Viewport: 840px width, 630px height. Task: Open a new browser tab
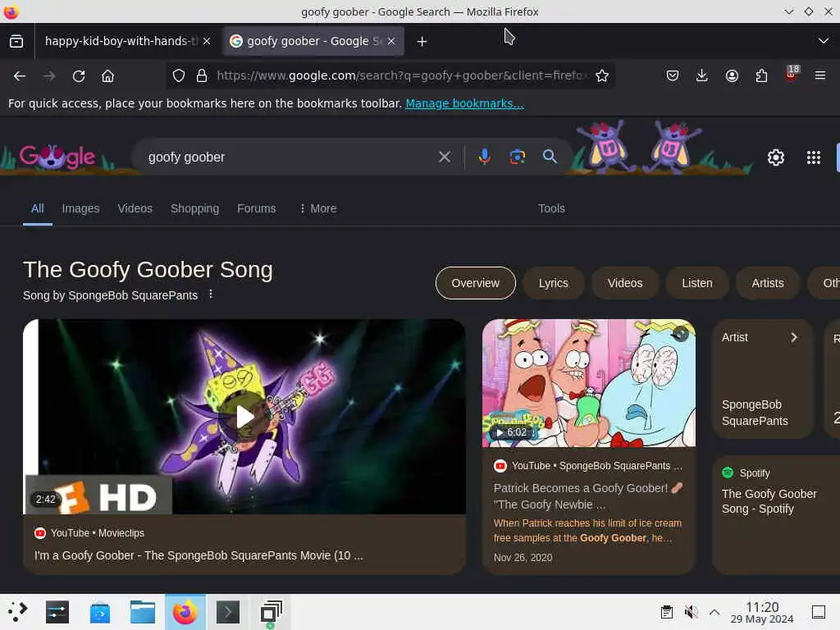(x=422, y=41)
